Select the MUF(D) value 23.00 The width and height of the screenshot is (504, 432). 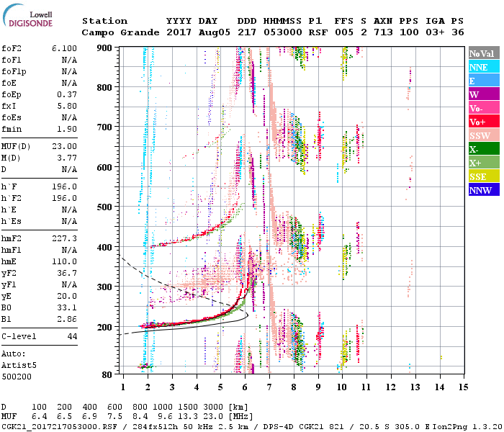coord(63,145)
